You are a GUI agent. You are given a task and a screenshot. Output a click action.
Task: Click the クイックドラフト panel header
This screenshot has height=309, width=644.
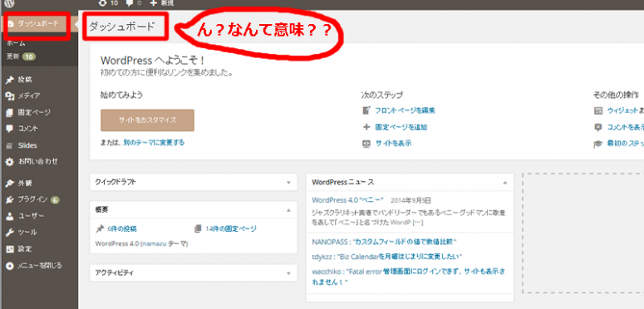coord(193,182)
